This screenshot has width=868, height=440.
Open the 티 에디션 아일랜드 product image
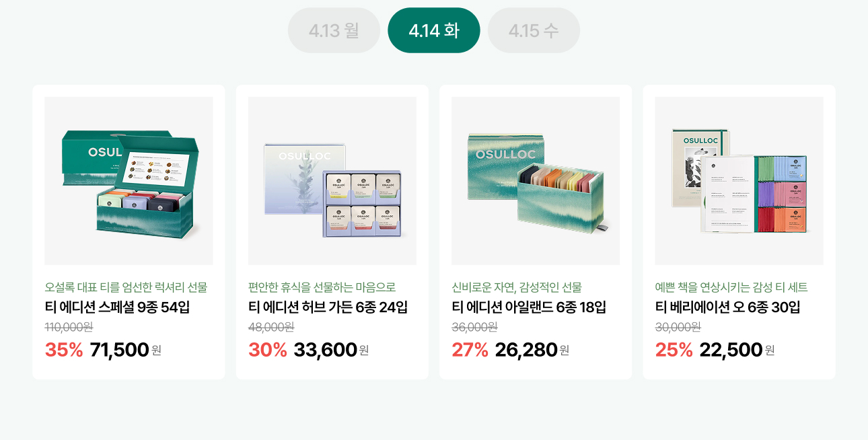click(x=536, y=181)
